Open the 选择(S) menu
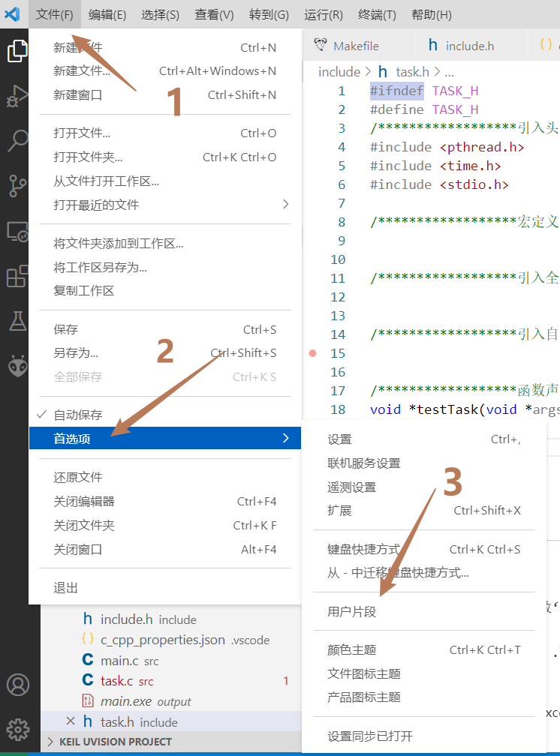Image resolution: width=560 pixels, height=756 pixels. click(x=161, y=14)
